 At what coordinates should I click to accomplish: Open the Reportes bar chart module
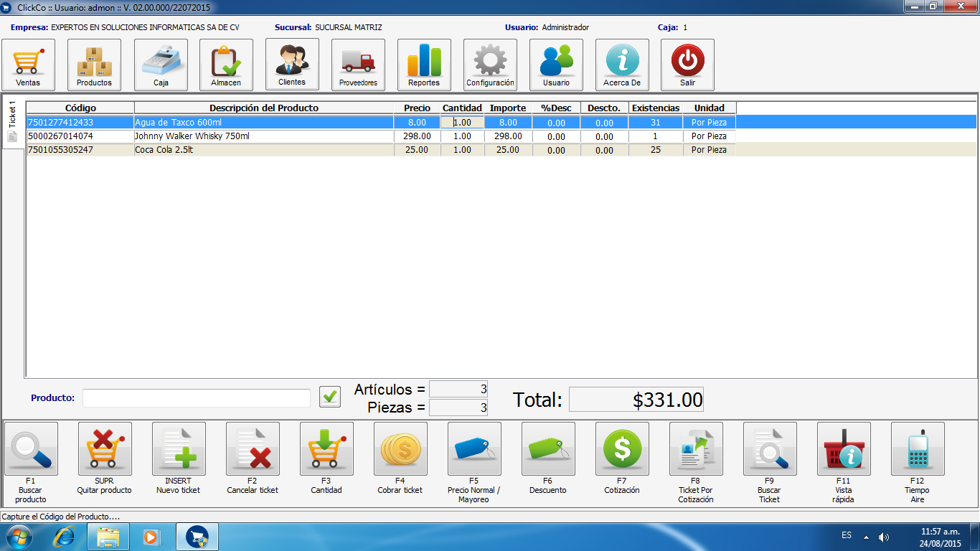424,65
